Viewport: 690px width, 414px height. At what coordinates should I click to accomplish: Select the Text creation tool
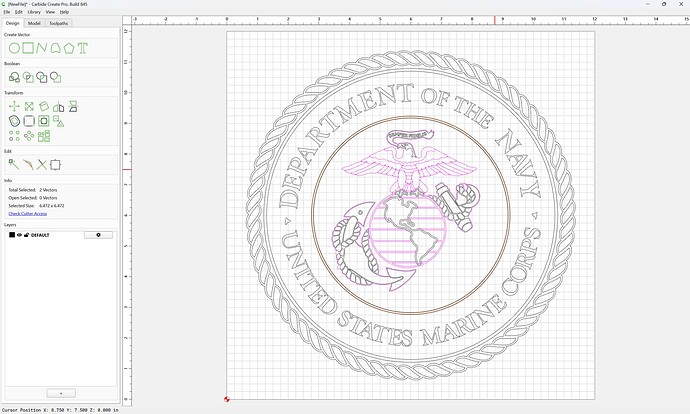(x=83, y=48)
